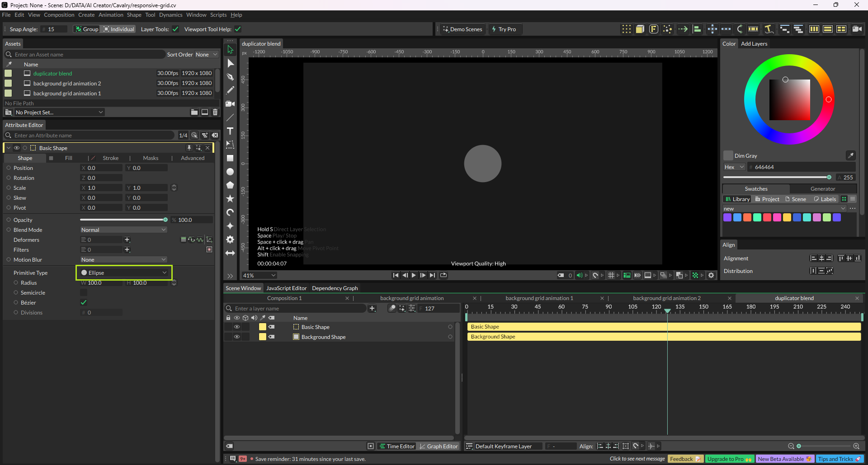Open the Dynamics menu
Screen dimensions: 868x465
pyautogui.click(x=170, y=15)
